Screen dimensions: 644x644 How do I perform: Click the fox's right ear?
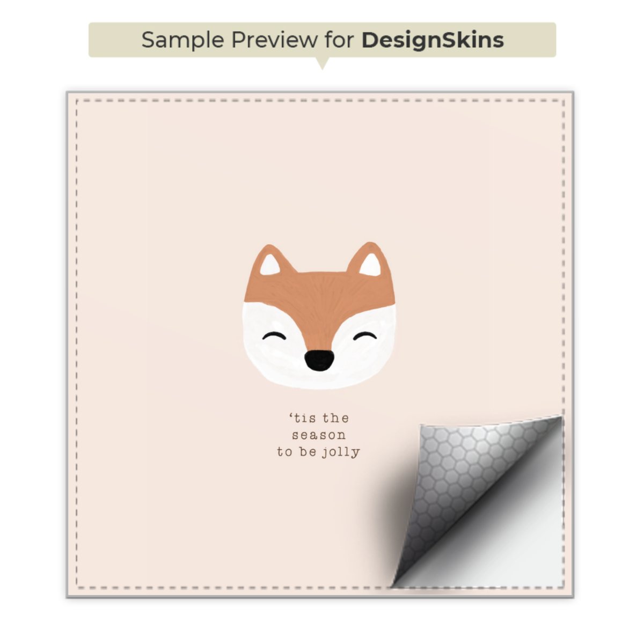pyautogui.click(x=369, y=262)
